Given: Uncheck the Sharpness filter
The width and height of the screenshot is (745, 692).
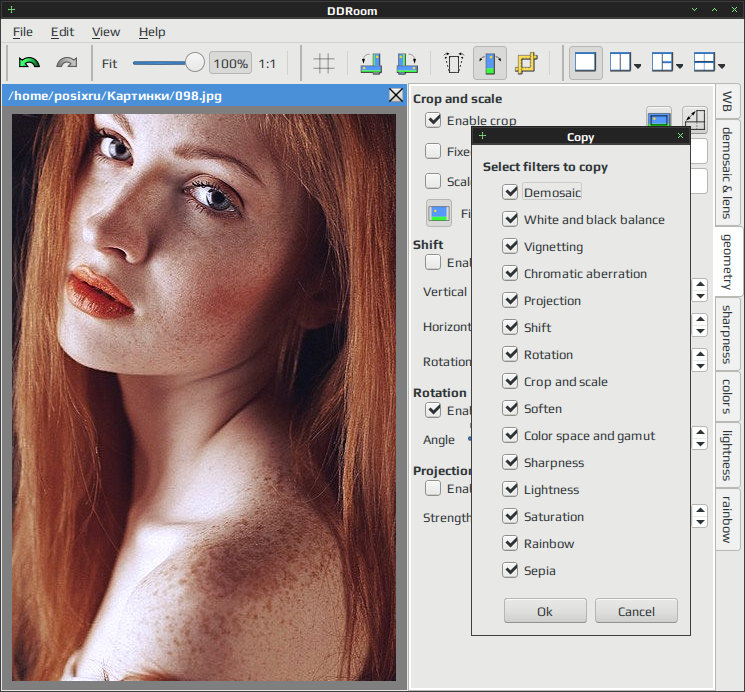Looking at the screenshot, I should (510, 462).
